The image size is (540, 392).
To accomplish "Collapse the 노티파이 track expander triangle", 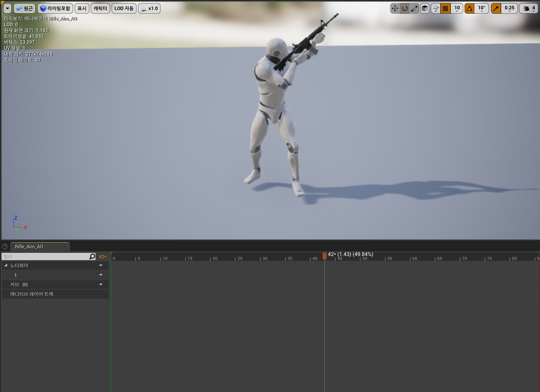I will tap(6, 265).
